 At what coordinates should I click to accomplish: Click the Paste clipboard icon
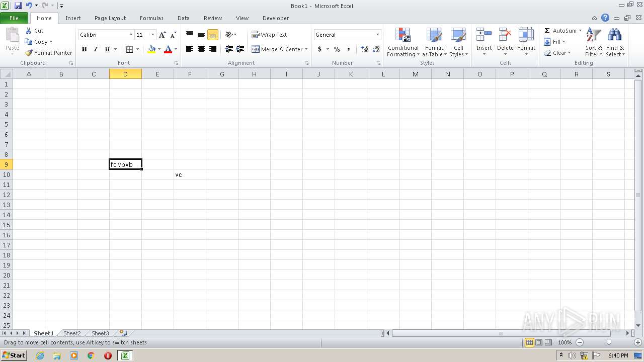click(x=12, y=36)
